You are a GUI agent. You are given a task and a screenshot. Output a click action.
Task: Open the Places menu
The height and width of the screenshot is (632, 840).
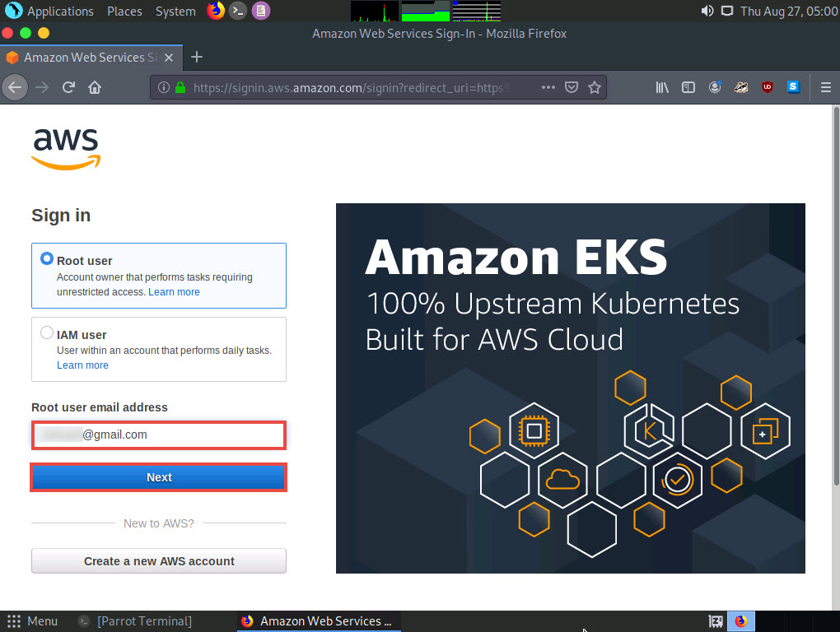coord(124,12)
